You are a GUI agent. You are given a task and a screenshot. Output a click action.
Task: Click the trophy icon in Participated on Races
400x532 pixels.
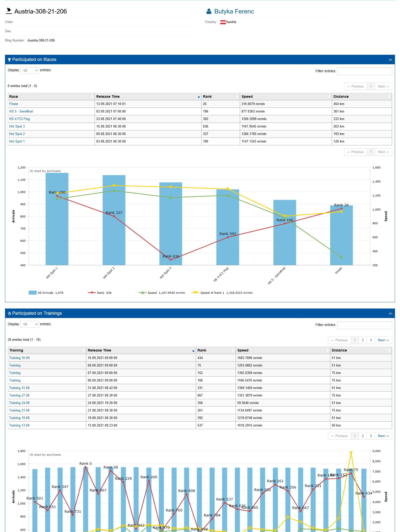click(9, 60)
